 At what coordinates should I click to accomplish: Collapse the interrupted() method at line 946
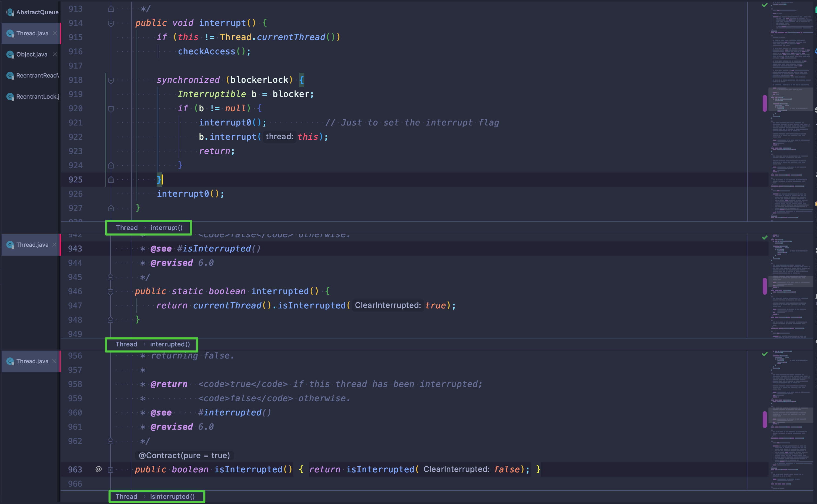[111, 291]
